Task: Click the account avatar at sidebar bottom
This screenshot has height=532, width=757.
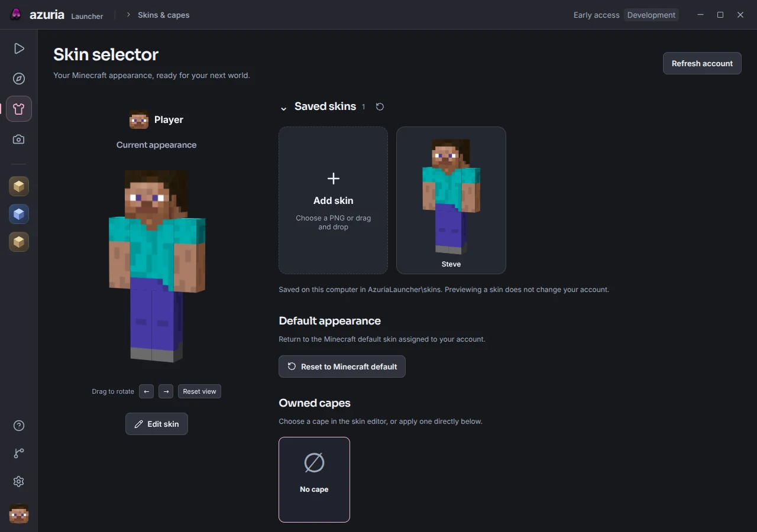Action: point(19,514)
